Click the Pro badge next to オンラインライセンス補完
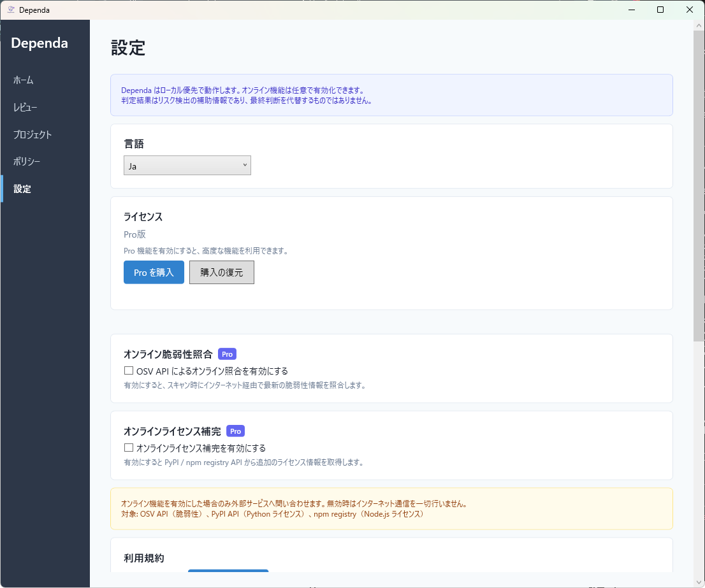 (235, 431)
